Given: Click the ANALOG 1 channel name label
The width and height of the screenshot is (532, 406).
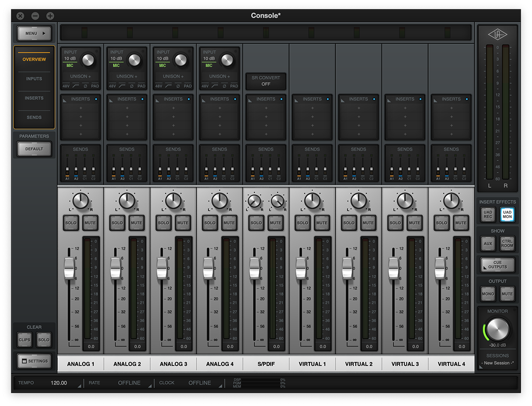Looking at the screenshot, I should pyautogui.click(x=81, y=364).
